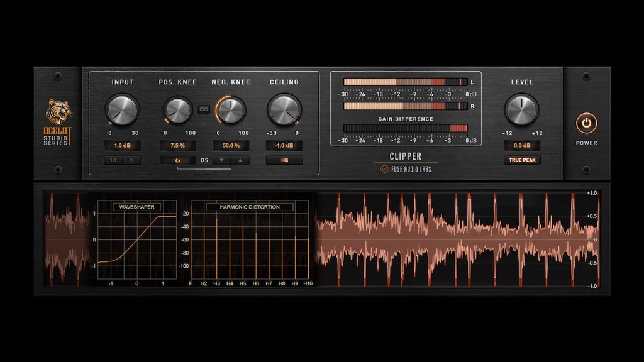Click the NEG. KNEE label
The width and height of the screenshot is (644, 362).
tap(231, 82)
